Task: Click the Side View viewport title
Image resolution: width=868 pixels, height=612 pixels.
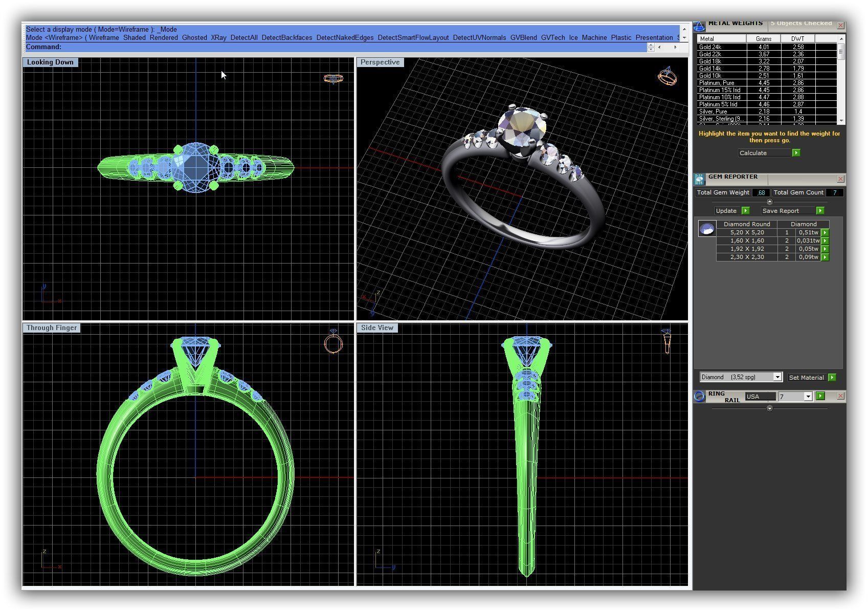Action: pyautogui.click(x=377, y=328)
